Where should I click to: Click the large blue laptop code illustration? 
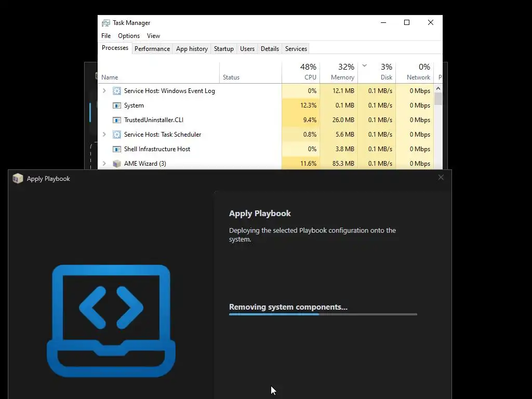tap(111, 321)
